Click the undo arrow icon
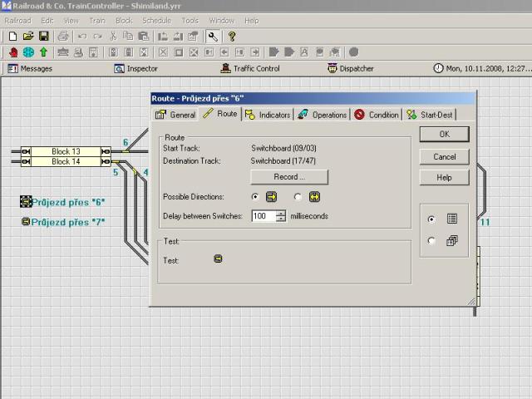 click(82, 37)
